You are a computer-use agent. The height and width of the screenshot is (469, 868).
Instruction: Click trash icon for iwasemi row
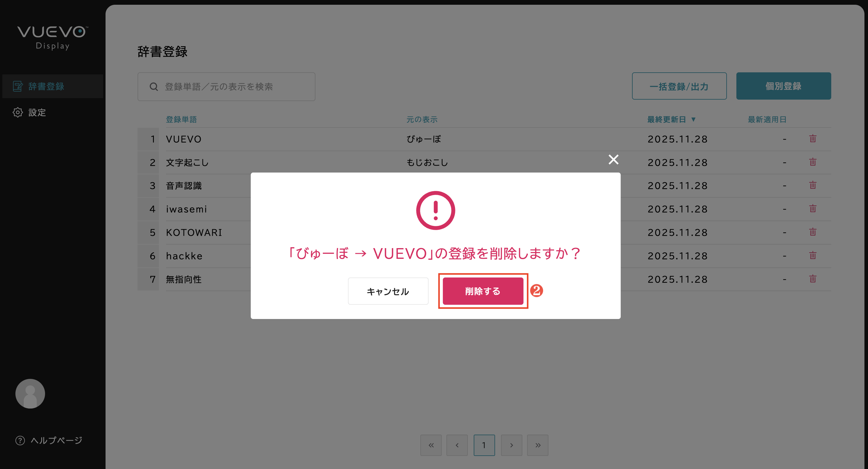(x=812, y=208)
